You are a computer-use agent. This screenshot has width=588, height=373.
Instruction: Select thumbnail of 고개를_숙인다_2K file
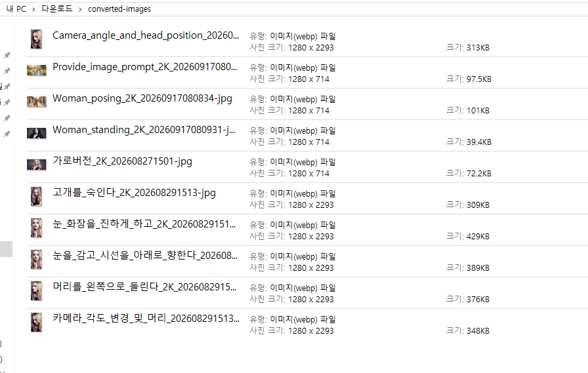tap(36, 196)
